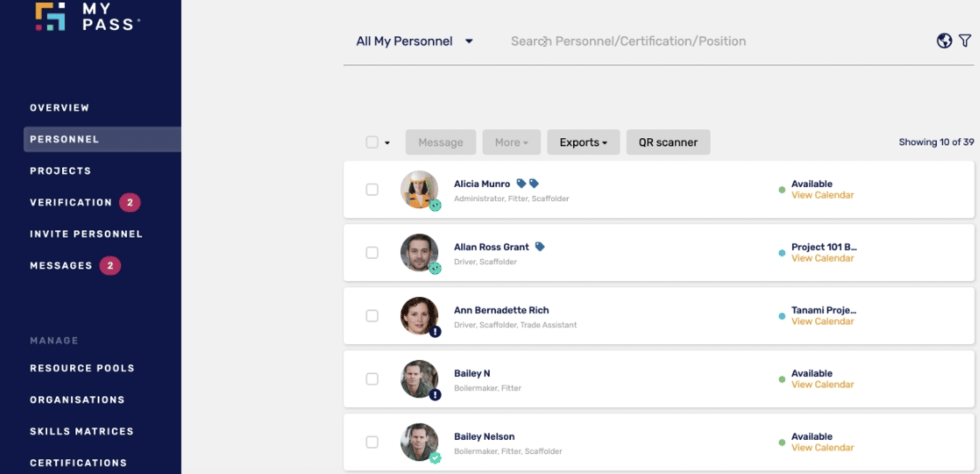This screenshot has height=474, width=980.
Task: Click inside the personnel search field
Action: (x=627, y=41)
